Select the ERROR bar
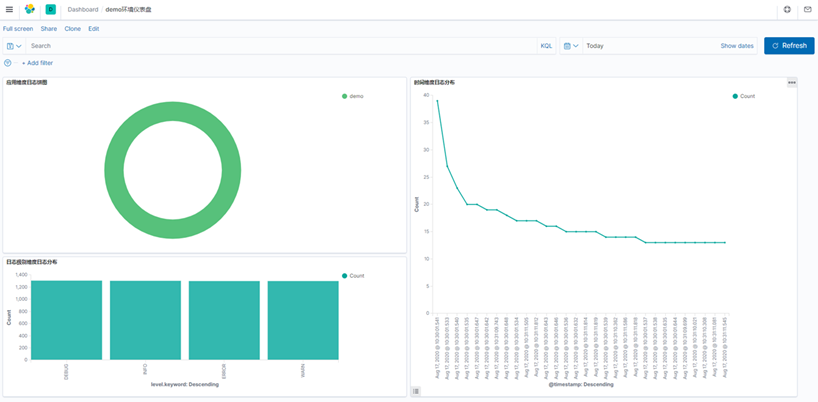 [x=224, y=320]
